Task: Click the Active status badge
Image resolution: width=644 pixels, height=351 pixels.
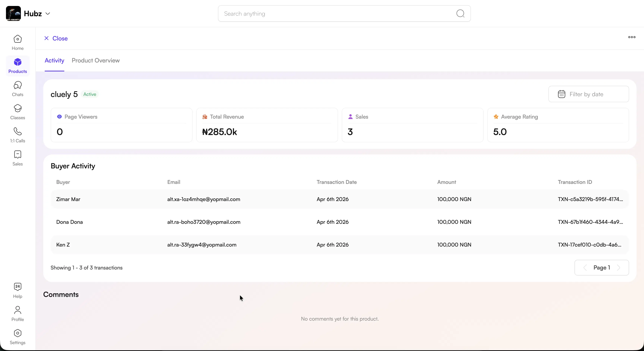Action: point(90,94)
